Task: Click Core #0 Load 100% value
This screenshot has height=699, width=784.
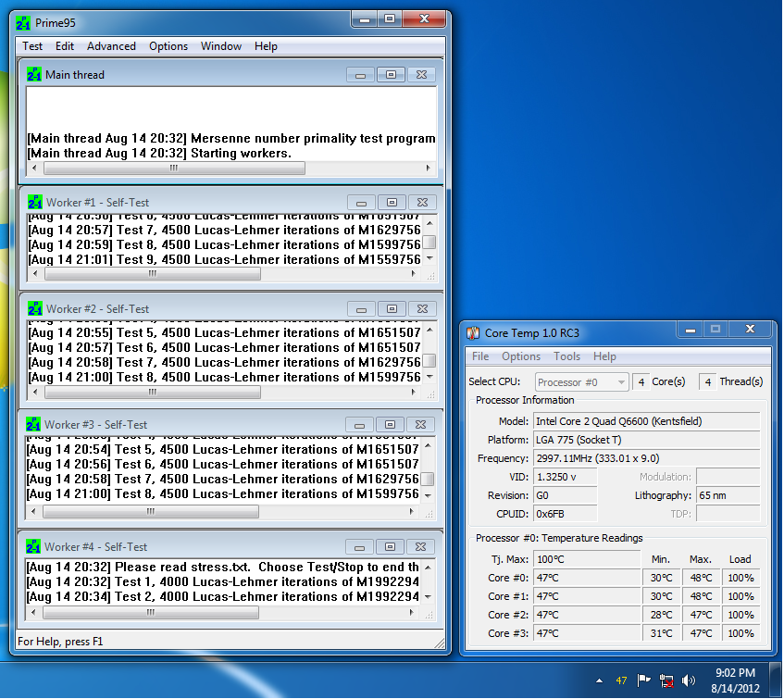Action: (740, 578)
